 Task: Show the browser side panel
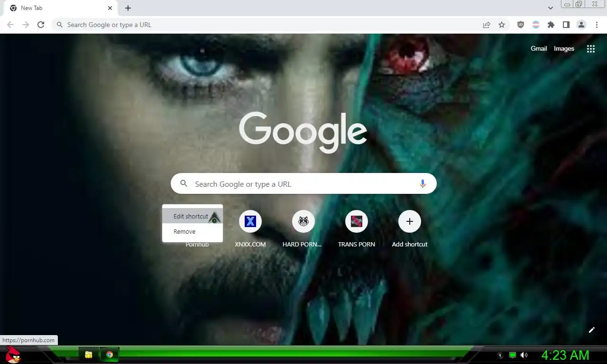click(x=566, y=25)
